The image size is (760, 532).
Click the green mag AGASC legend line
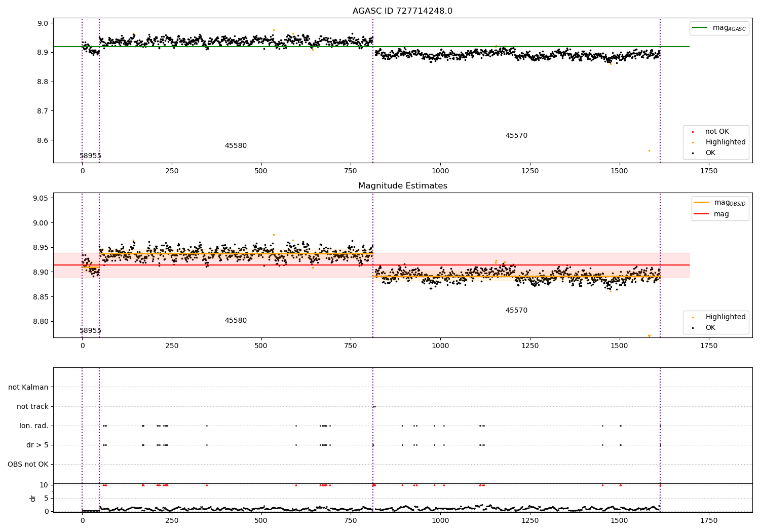click(700, 28)
